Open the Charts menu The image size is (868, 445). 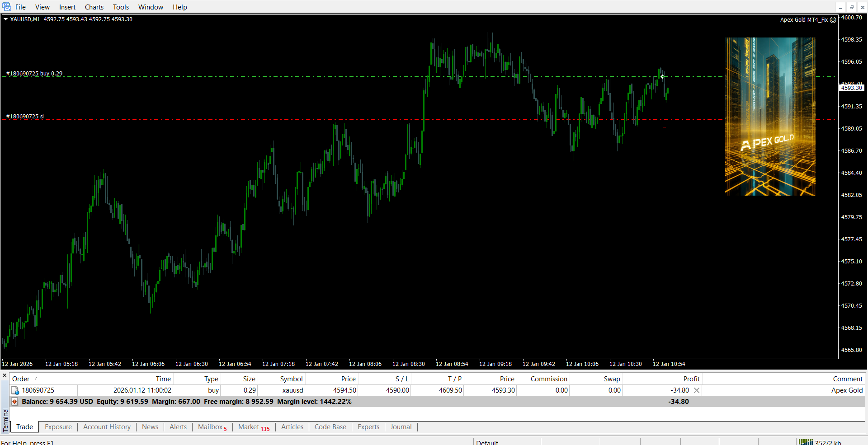pyautogui.click(x=94, y=7)
